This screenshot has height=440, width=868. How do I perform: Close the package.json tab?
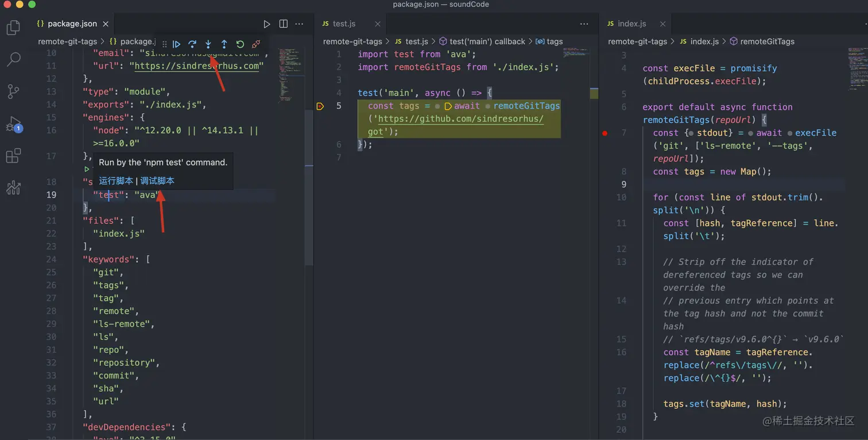point(106,24)
